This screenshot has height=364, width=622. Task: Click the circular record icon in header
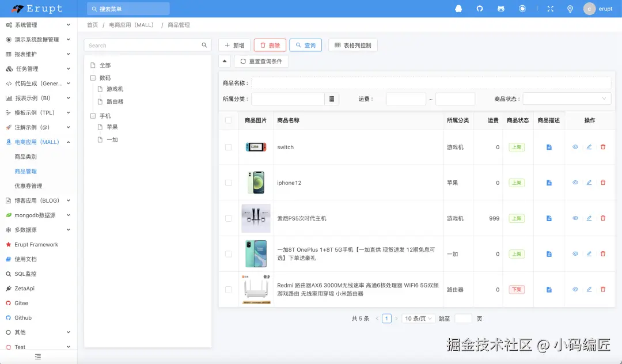522,9
